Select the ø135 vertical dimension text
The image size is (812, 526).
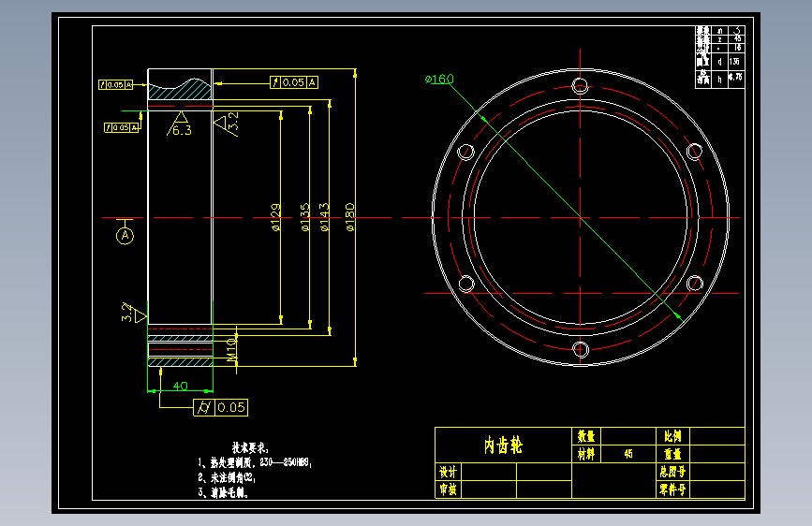tap(305, 217)
